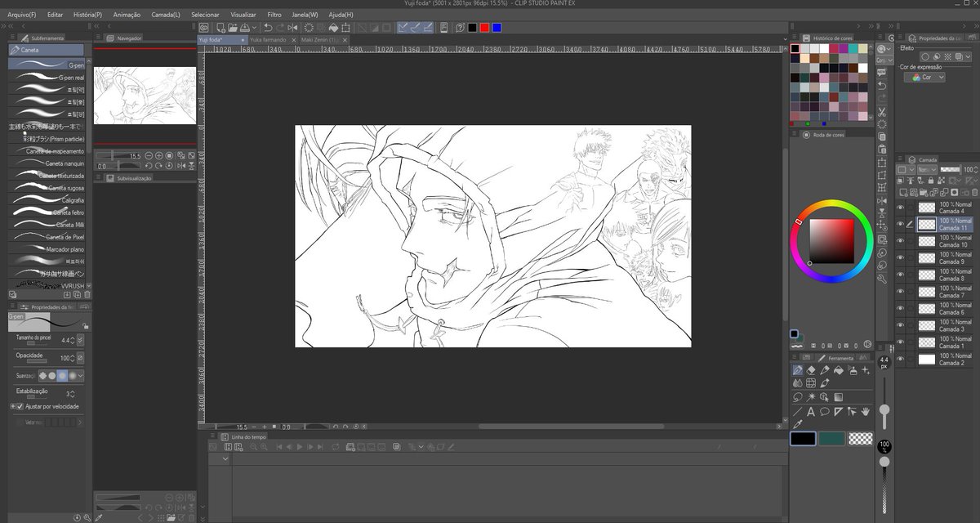This screenshot has width=980, height=523.
Task: Click the trash icon in Subferramenta panel
Action: click(88, 295)
